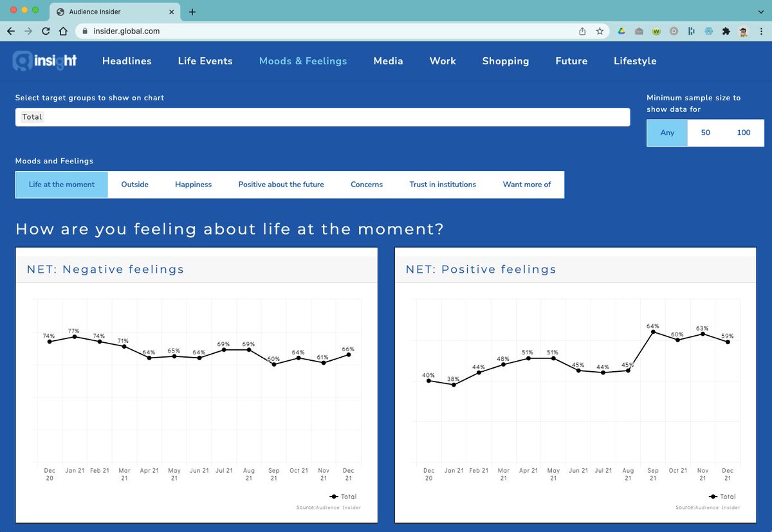Click the insight logo
This screenshot has height=532, width=772.
pos(44,60)
